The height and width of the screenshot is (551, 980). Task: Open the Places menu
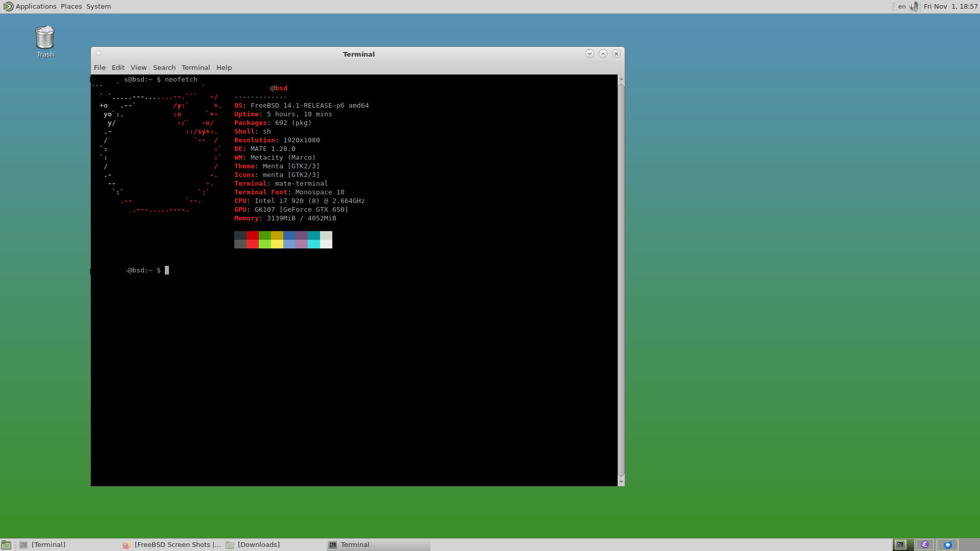click(x=71, y=7)
